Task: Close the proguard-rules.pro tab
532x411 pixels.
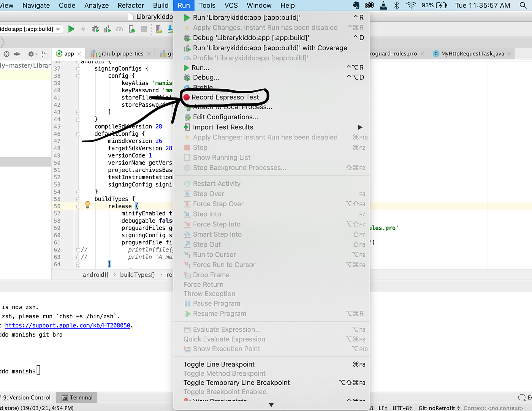Action: pyautogui.click(x=422, y=54)
